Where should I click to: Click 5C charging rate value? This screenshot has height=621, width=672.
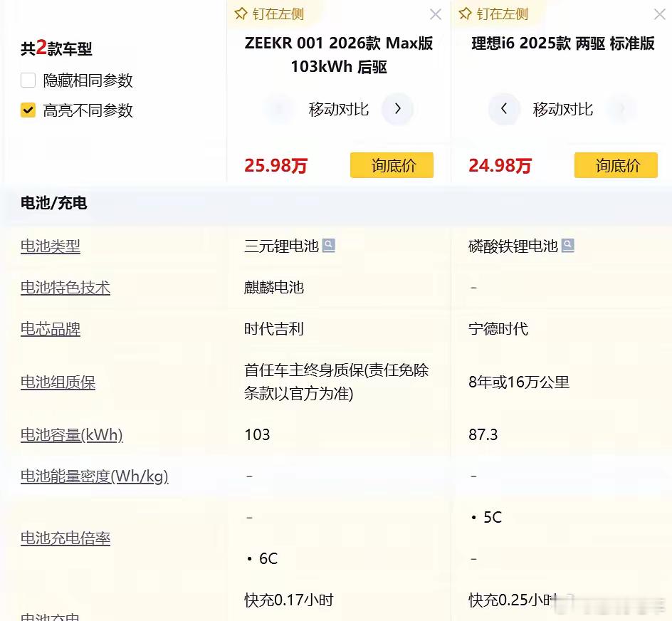point(493,517)
